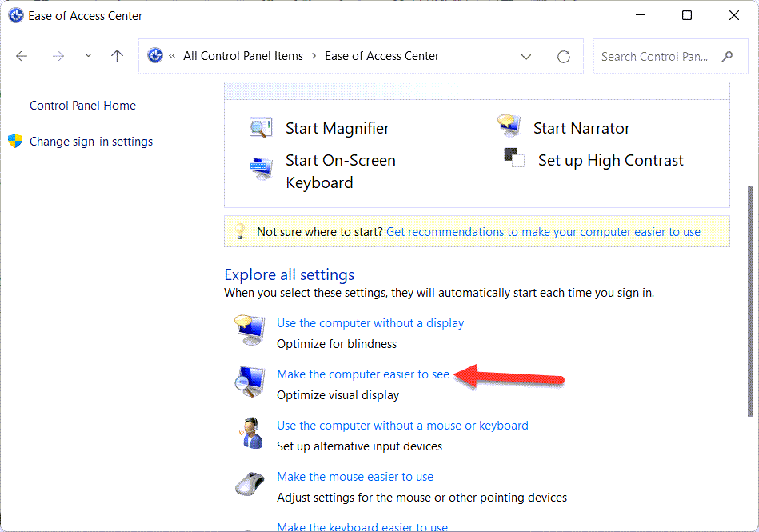Click the Magnifier icon
759x532 pixels.
coord(261,128)
